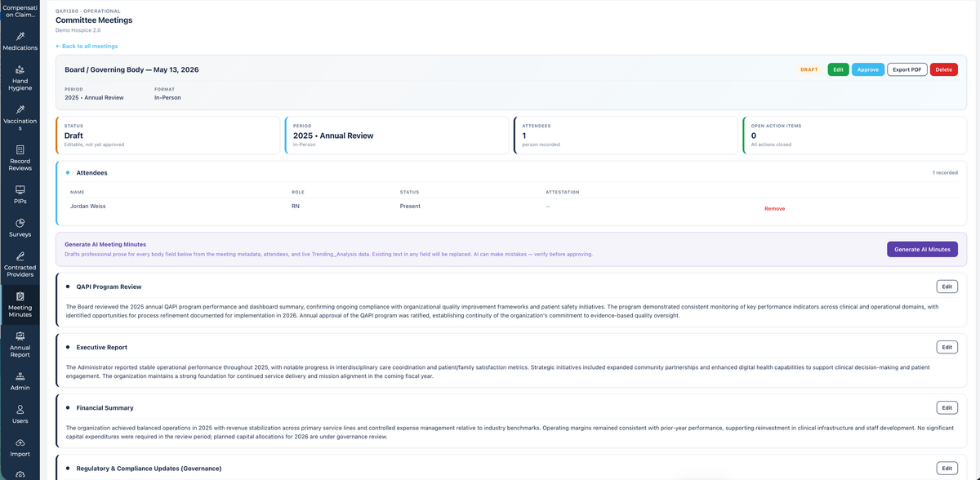Click the Committee Meetings page title
980x480 pixels.
[x=94, y=20]
